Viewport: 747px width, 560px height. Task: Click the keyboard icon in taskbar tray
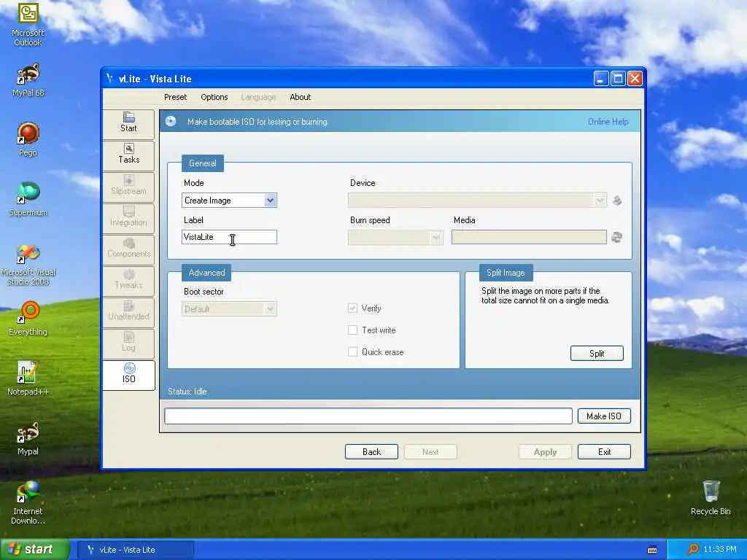(652, 550)
